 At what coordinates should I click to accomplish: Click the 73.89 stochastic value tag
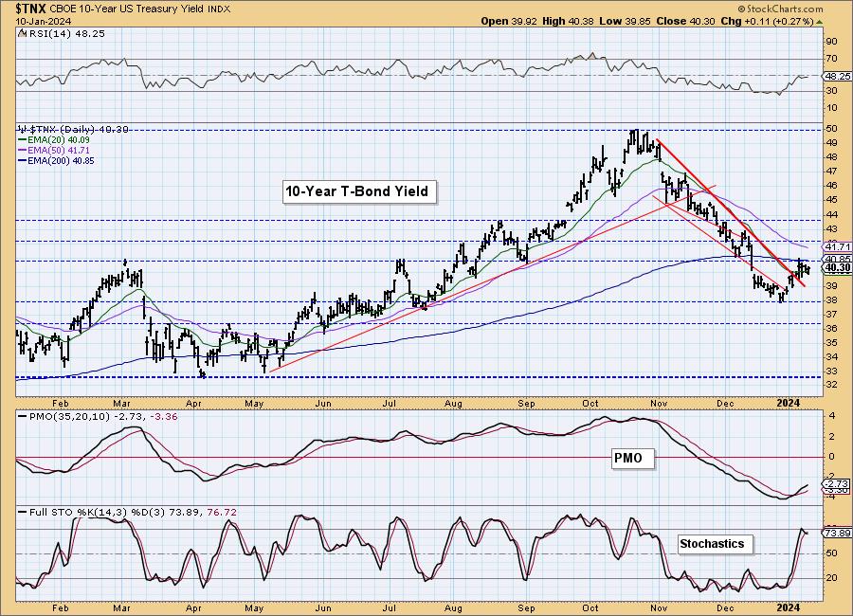[x=838, y=534]
